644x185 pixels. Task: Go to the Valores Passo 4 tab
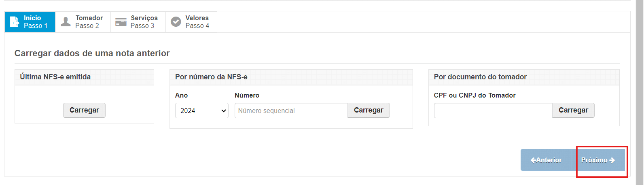click(x=191, y=22)
